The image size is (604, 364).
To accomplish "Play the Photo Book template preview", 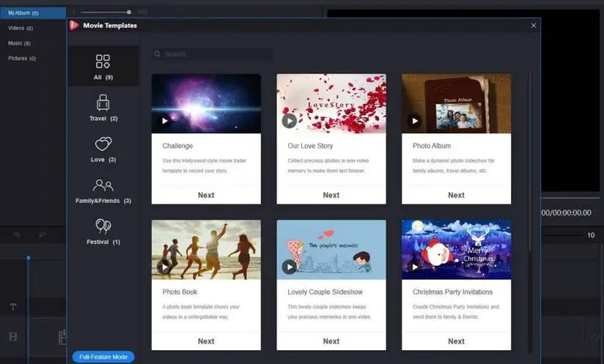I will point(164,267).
